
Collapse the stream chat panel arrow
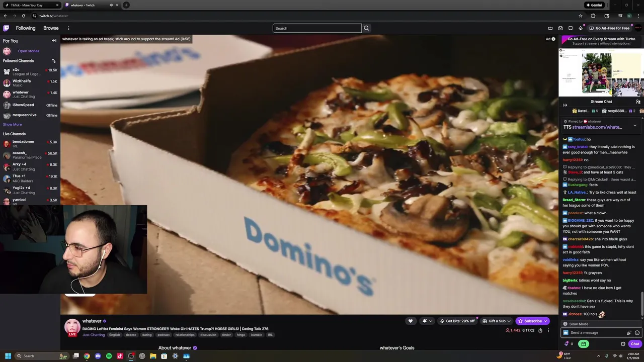[565, 105]
